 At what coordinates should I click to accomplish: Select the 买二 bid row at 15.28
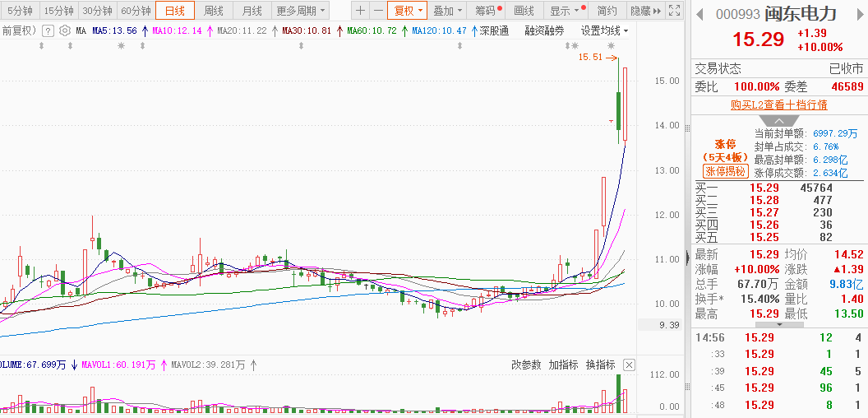click(779, 200)
